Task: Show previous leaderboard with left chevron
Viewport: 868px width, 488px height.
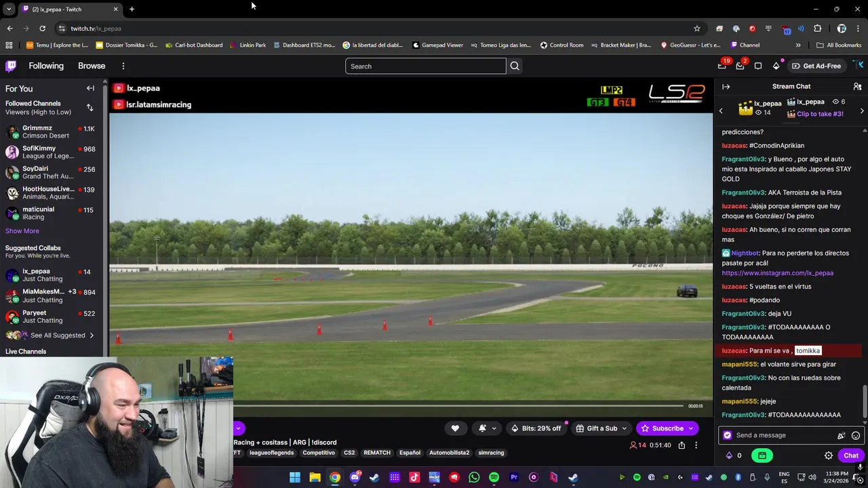Action: pos(721,111)
